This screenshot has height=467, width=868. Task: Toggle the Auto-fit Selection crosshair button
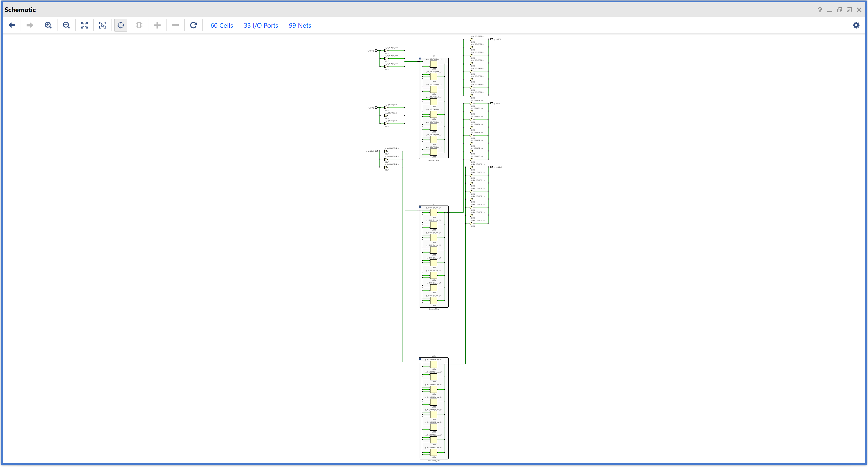click(x=121, y=25)
